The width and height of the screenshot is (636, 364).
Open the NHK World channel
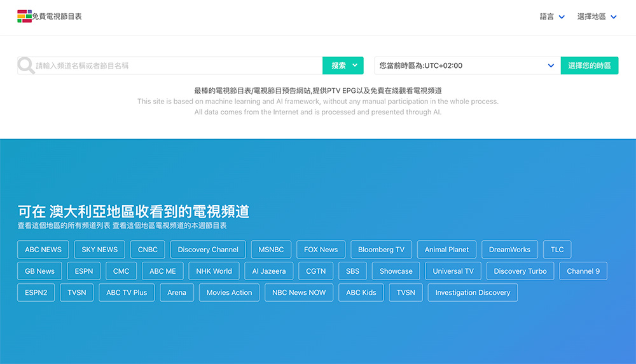(x=214, y=271)
